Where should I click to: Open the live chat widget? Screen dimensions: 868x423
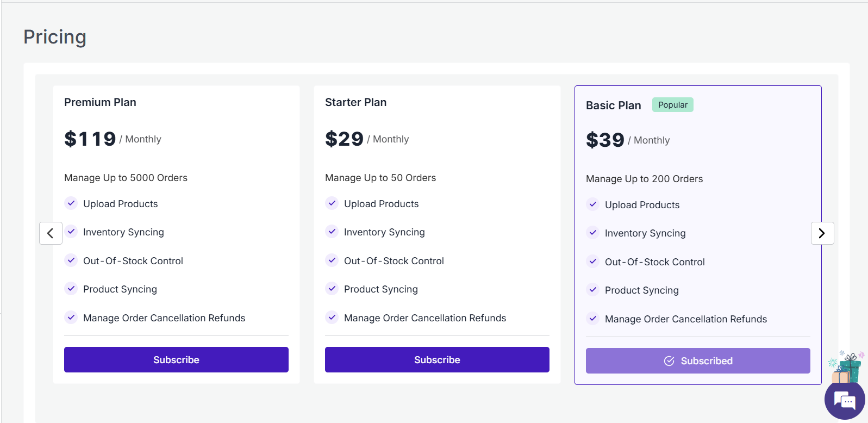(x=844, y=401)
